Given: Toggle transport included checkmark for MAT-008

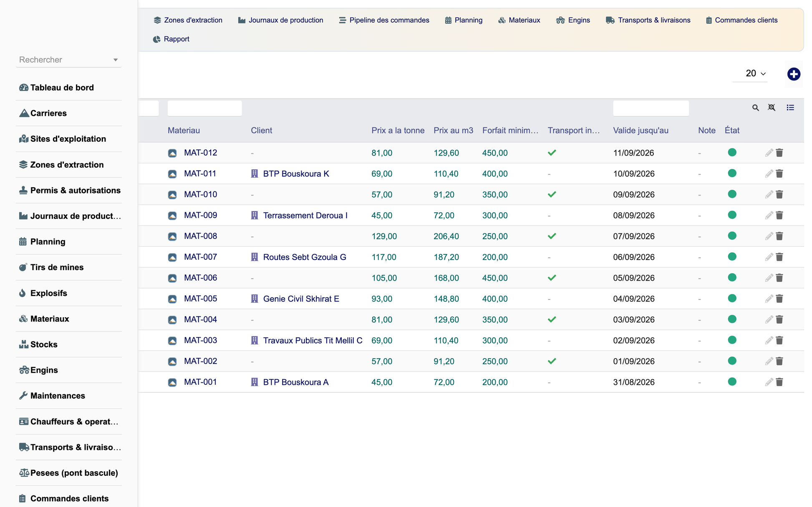Looking at the screenshot, I should click(x=552, y=236).
